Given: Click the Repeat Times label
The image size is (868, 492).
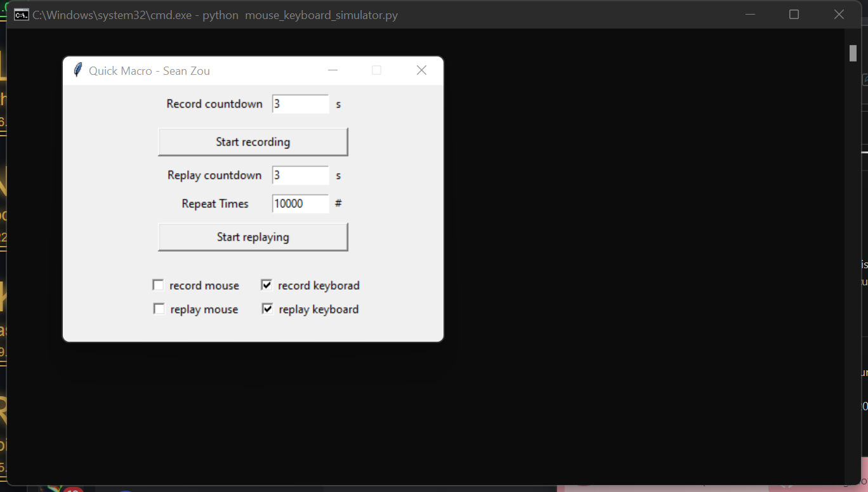Looking at the screenshot, I should coord(215,204).
